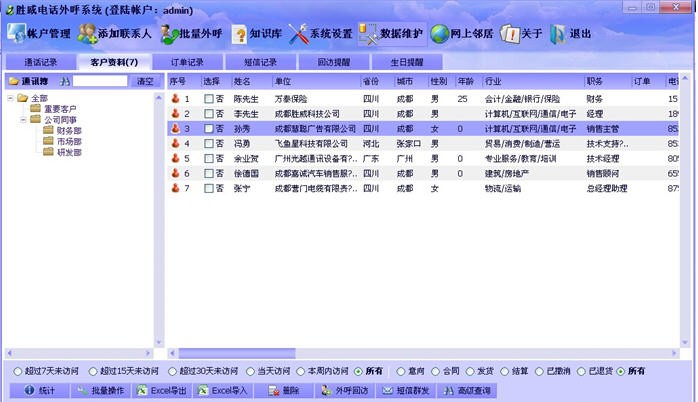Collapse the 全部 tree node
The height and width of the screenshot is (402, 698).
click(10, 98)
